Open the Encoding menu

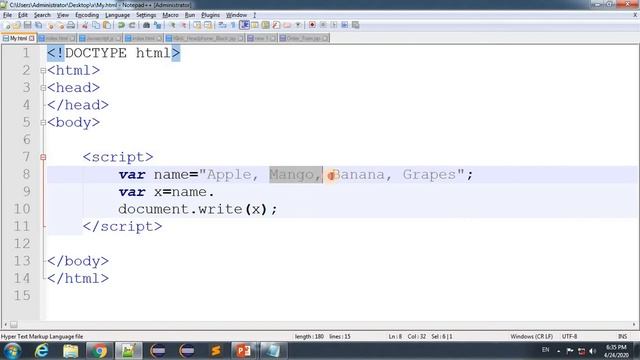87,15
